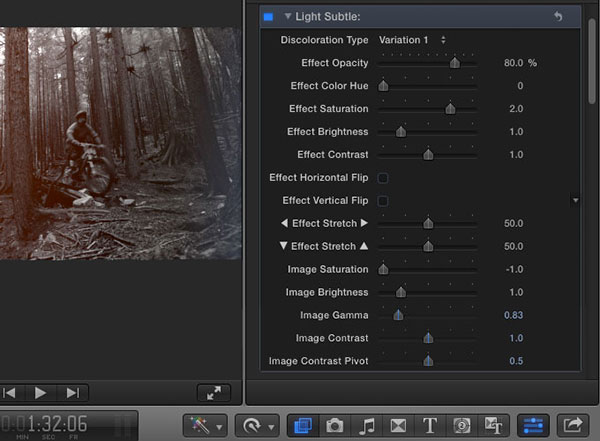Screen dimensions: 600x441
Task: Open the Music and Sound browser
Action: (366, 425)
